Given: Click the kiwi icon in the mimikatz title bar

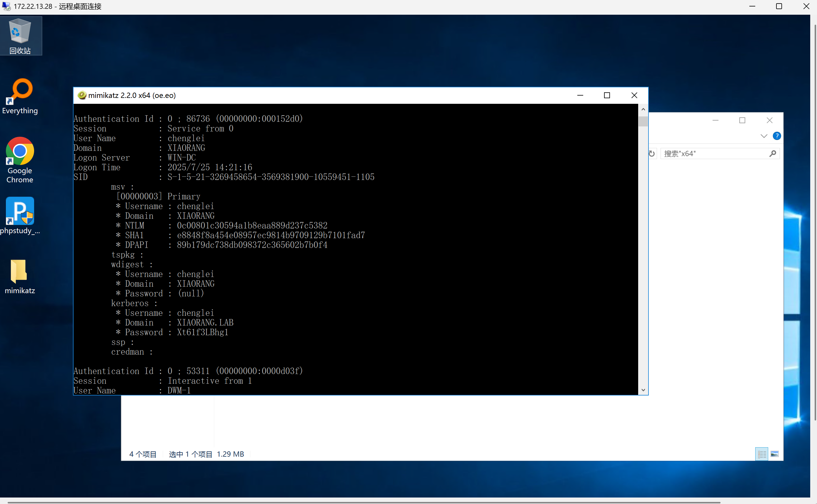Looking at the screenshot, I should (x=82, y=95).
